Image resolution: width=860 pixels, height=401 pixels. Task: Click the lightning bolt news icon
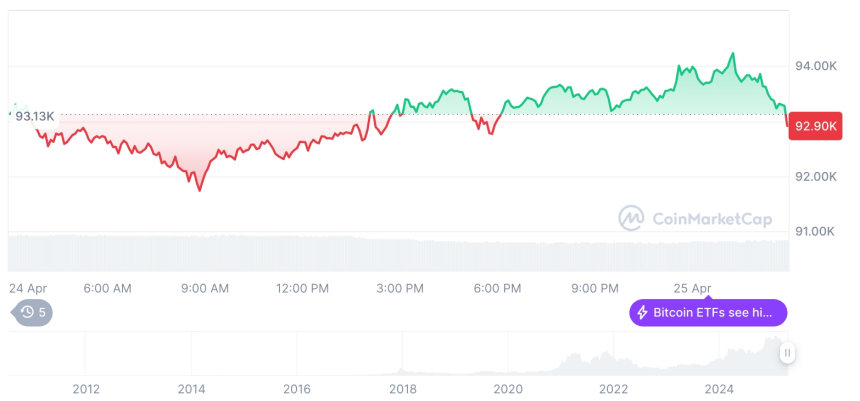642,313
